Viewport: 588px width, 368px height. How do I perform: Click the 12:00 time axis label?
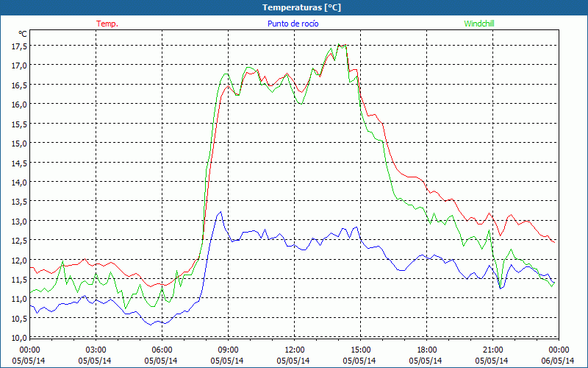[295, 350]
